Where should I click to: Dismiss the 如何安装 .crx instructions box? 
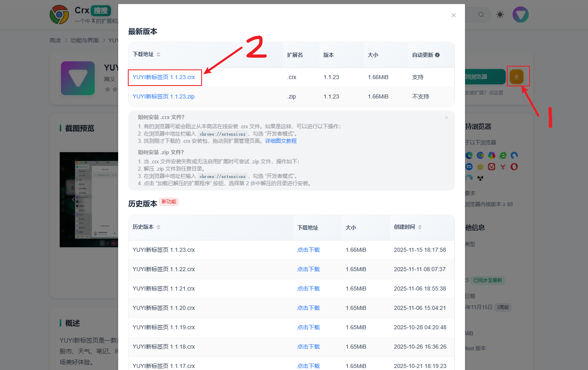point(446,117)
